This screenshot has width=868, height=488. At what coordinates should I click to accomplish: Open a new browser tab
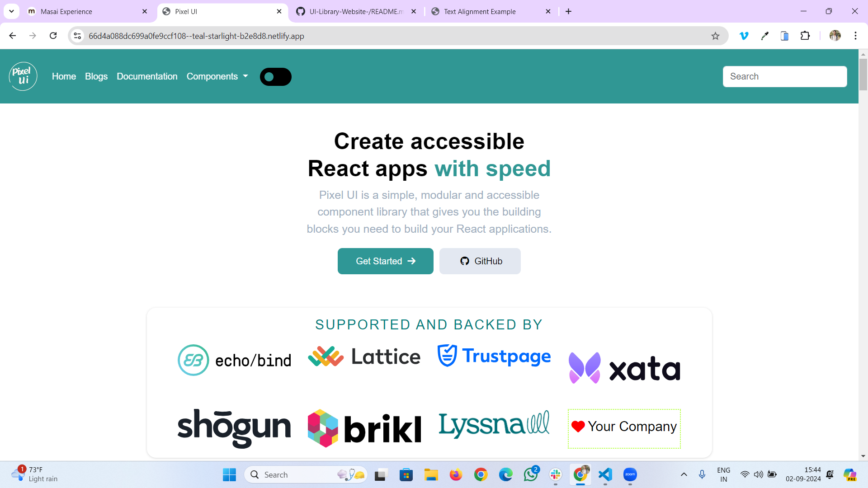tap(569, 11)
